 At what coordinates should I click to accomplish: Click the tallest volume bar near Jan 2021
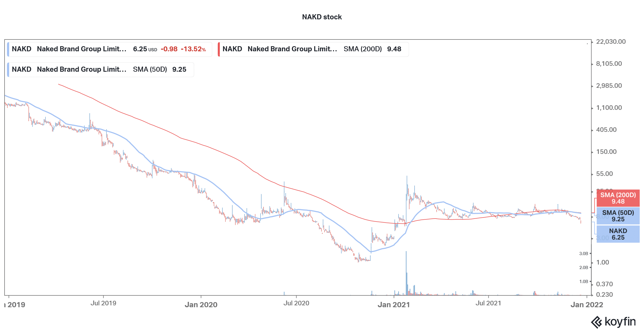406,273
